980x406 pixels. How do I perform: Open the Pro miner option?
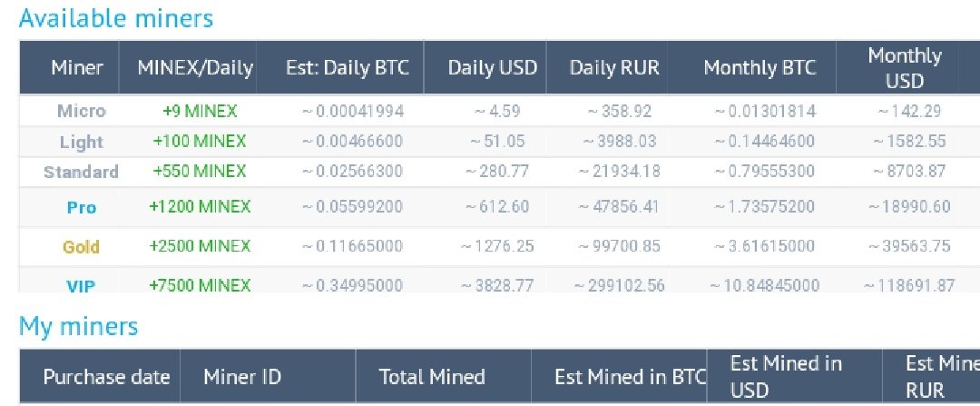[82, 208]
